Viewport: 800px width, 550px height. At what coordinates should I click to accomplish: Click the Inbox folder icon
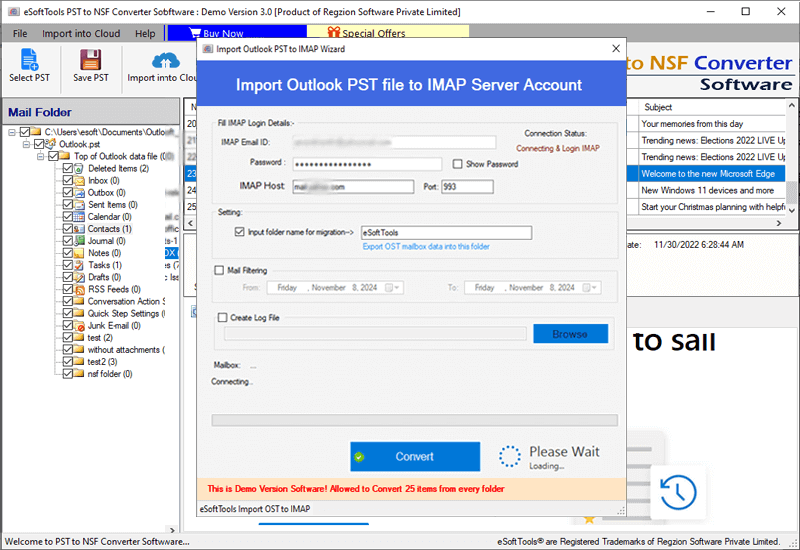point(79,181)
